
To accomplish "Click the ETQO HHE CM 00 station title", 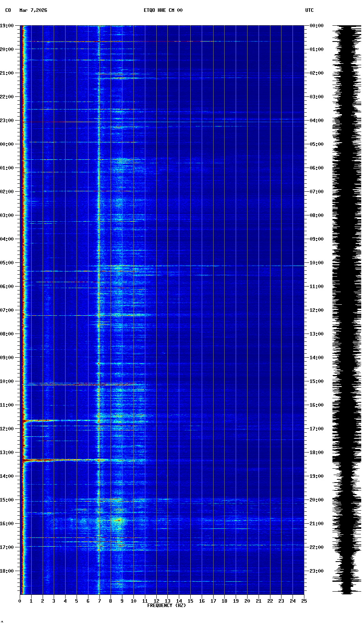I will point(163,10).
